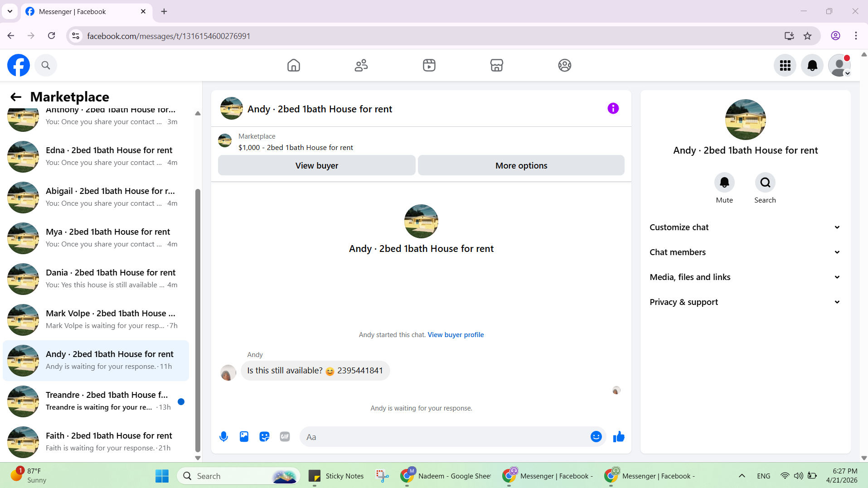Open the Groups icon in top nav

click(565, 65)
